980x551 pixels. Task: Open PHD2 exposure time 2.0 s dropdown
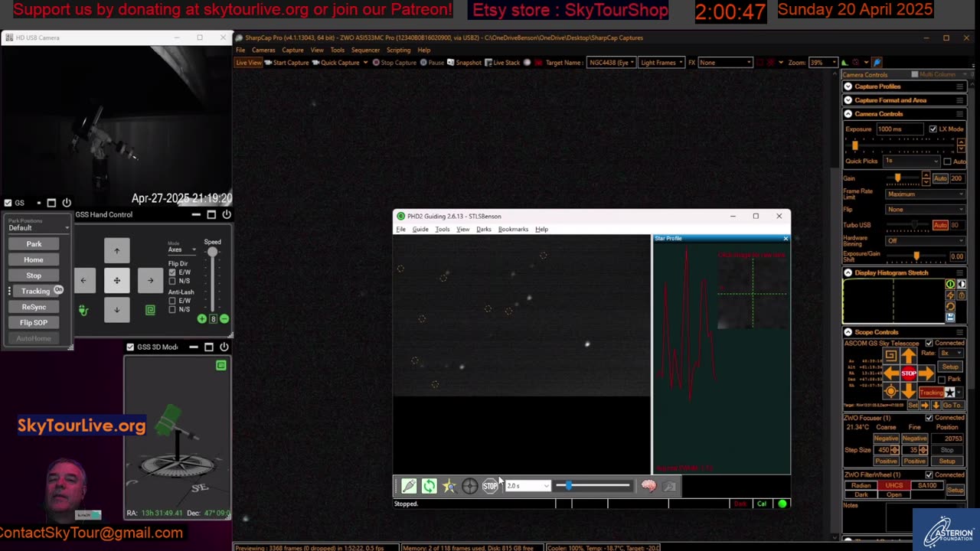(x=527, y=486)
